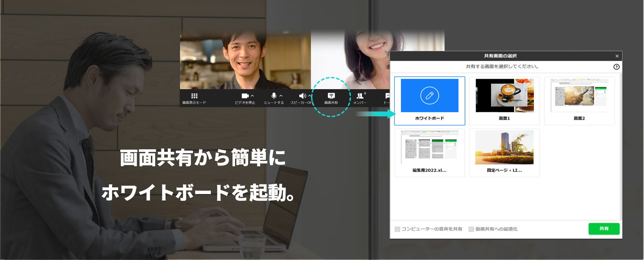Screen dimensions: 644x260
Task: Enable コンピューターの音声を共有 checkbox
Action: pyautogui.click(x=397, y=229)
